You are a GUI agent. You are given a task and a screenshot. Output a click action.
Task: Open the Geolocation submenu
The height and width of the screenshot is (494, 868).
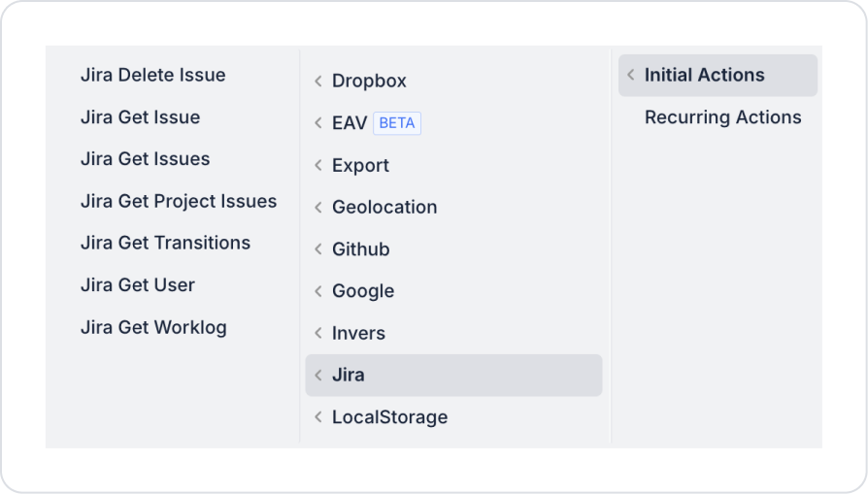click(x=453, y=208)
